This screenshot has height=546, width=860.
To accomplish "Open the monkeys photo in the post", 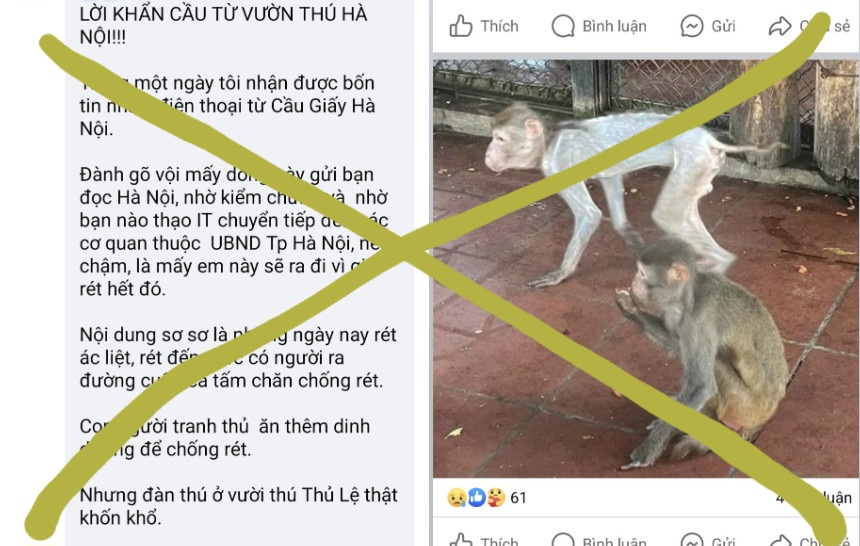I will tap(646, 268).
